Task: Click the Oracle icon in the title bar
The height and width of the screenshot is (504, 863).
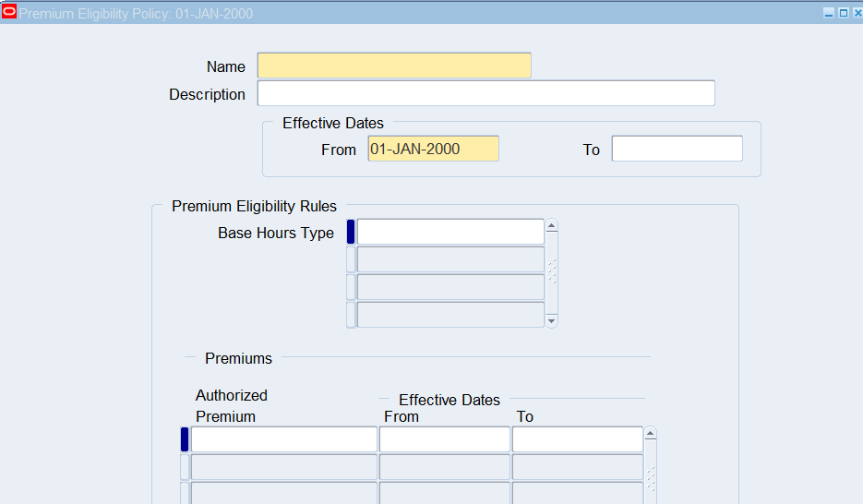Action: pyautogui.click(x=9, y=14)
